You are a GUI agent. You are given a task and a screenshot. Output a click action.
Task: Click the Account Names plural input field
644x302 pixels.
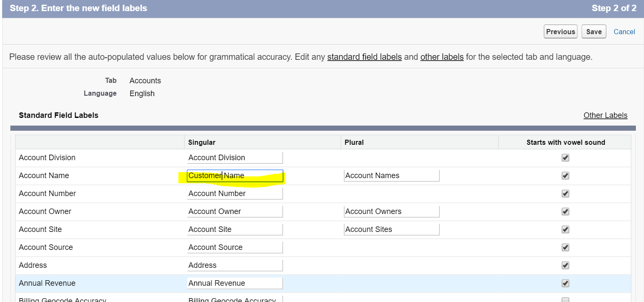[391, 176]
